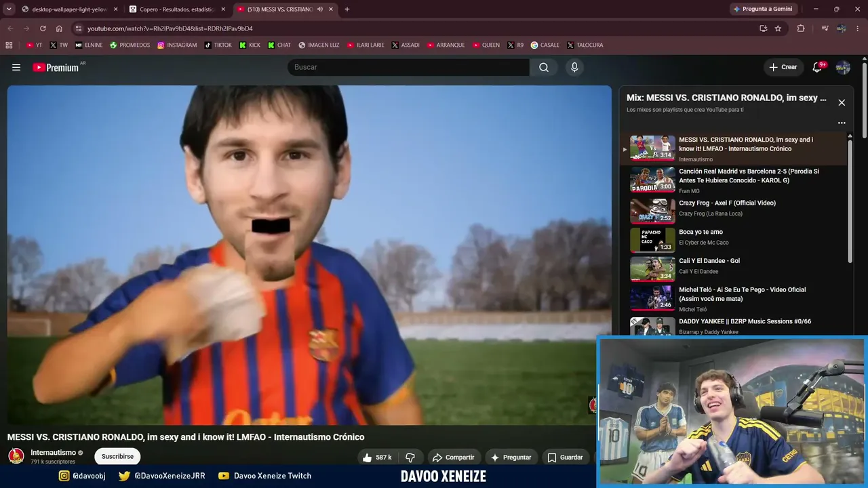Close the MESSI VS. CRISTIANO tab
Image resolution: width=868 pixels, height=488 pixels.
331,9
